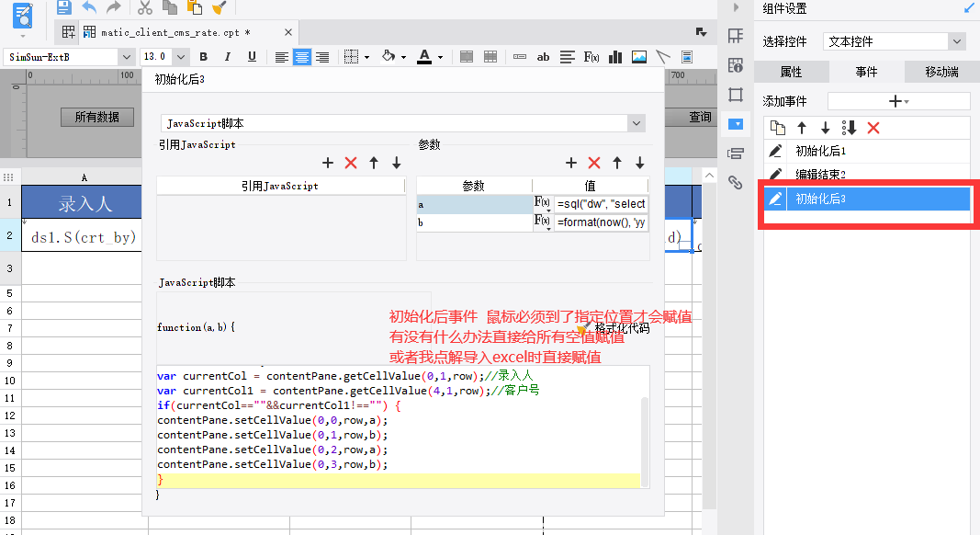Viewport: 980px width, 535px height.
Task: Align cell text center
Action: (x=302, y=57)
